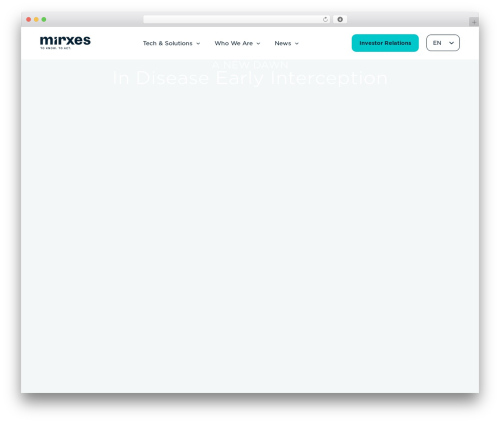Click the green maximize window button
500x423 pixels.
click(44, 19)
